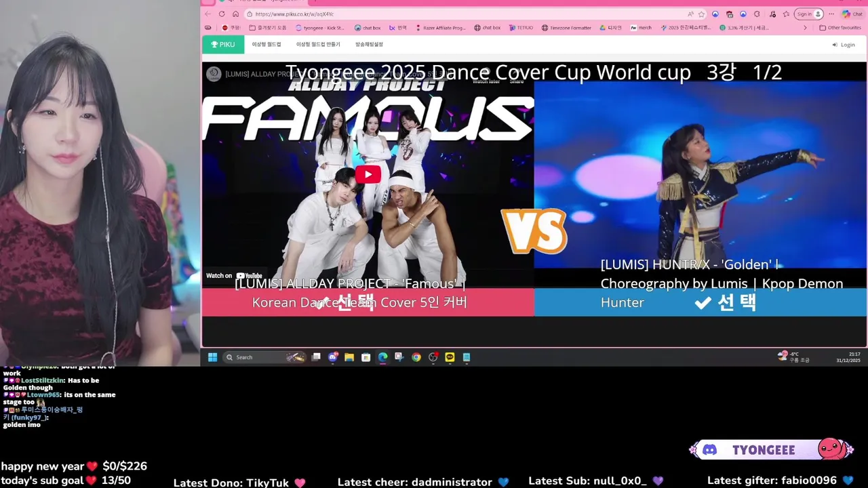
Task: Click Watch on YouTube on left video
Action: coord(234,276)
